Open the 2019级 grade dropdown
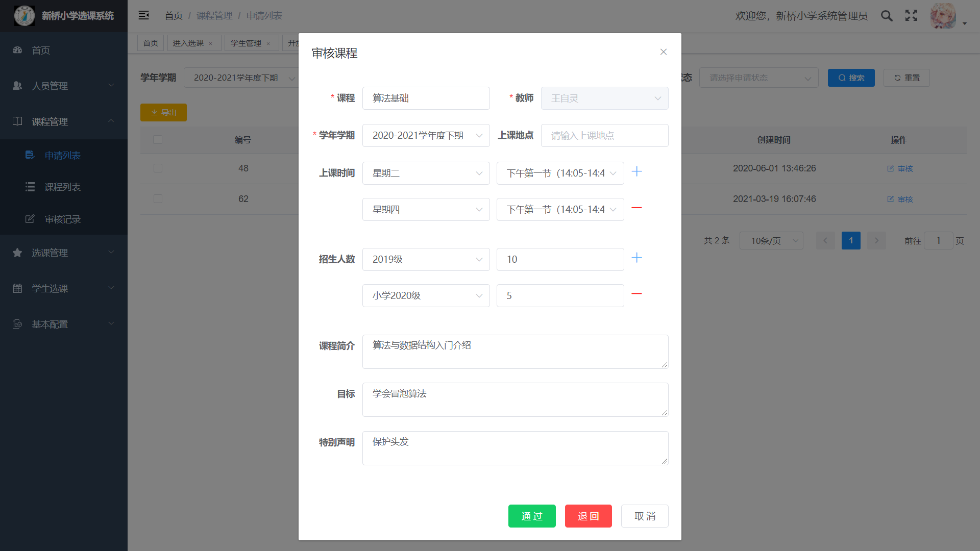980x551 pixels. tap(426, 259)
